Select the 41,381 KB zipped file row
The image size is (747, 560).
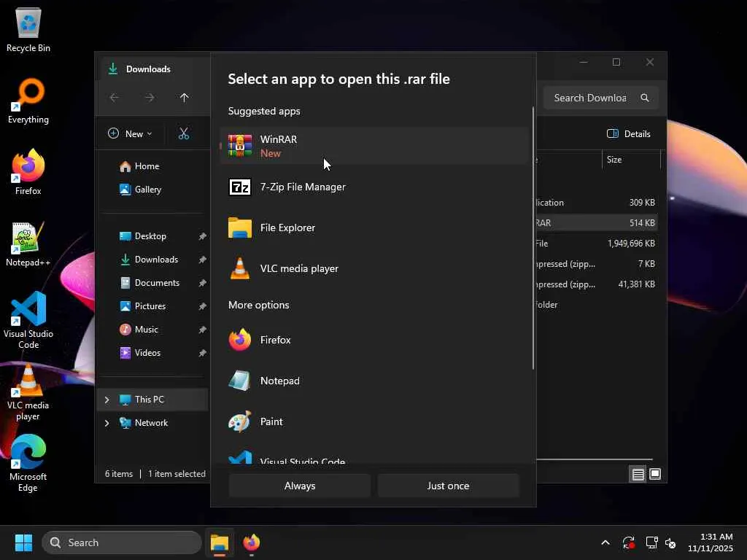coord(597,284)
